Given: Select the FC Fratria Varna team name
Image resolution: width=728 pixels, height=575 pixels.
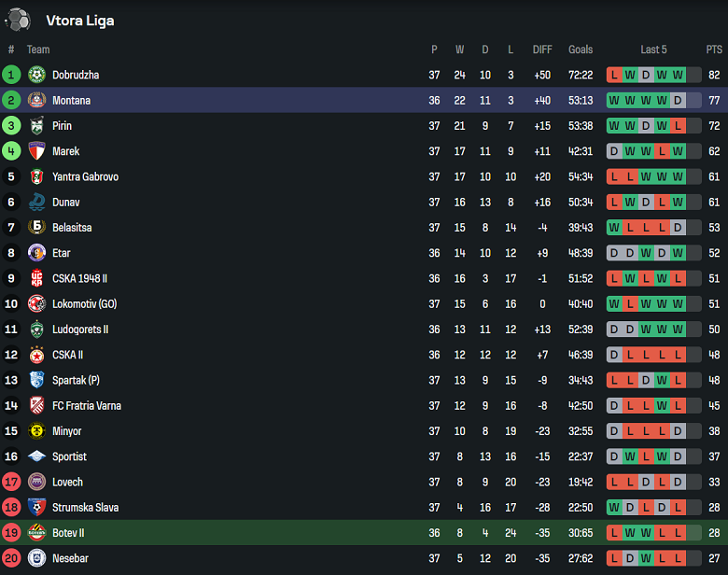Looking at the screenshot, I should (x=86, y=406).
